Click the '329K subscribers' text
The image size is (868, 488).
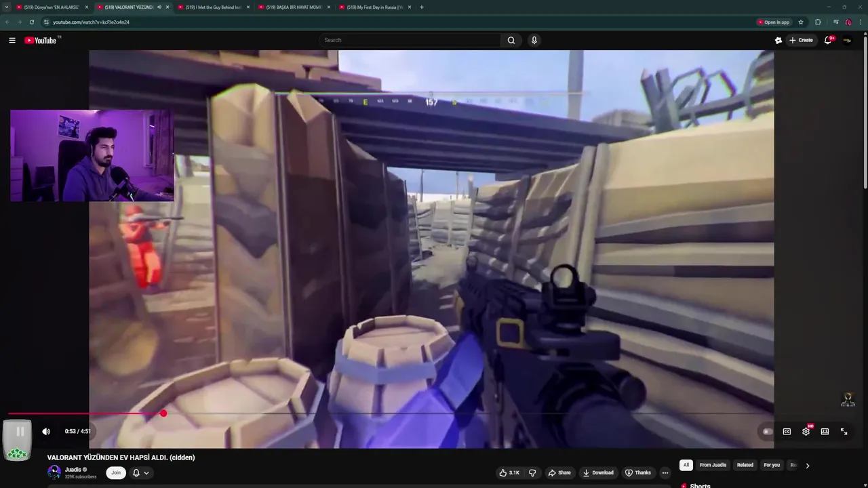pyautogui.click(x=81, y=476)
